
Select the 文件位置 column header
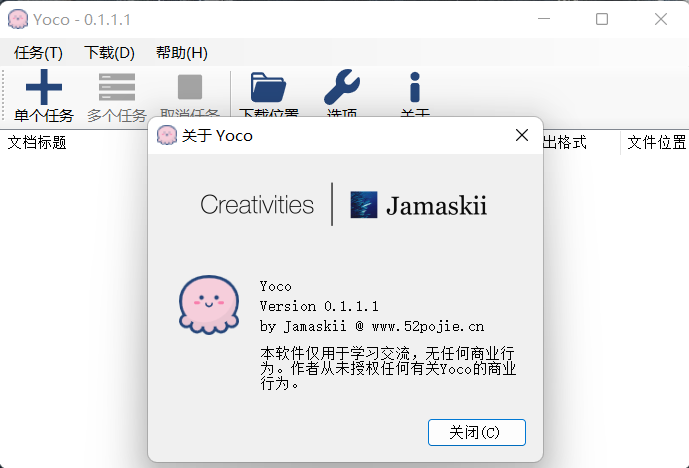(x=656, y=143)
